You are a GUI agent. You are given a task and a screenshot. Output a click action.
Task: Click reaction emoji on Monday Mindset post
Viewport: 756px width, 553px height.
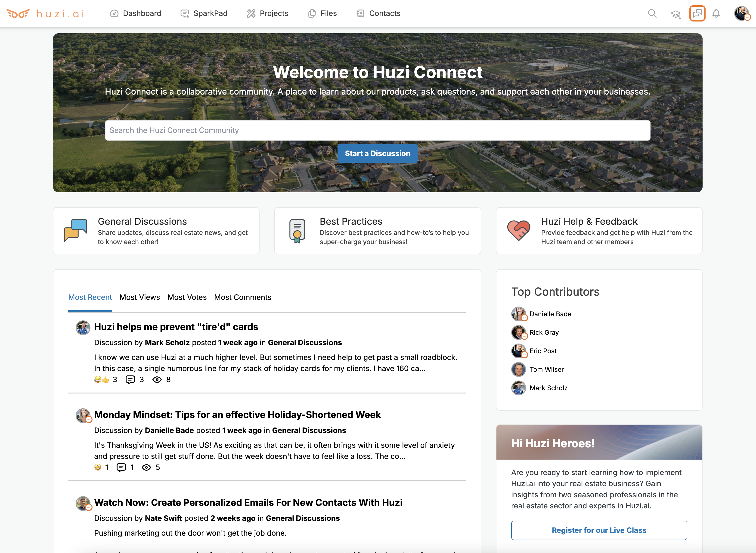[98, 467]
